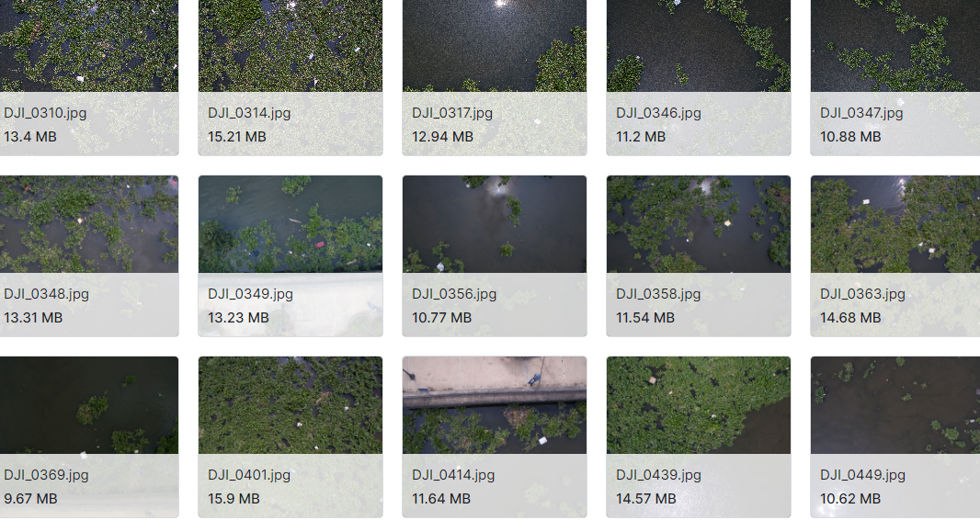The height and width of the screenshot is (532, 980).
Task: Click the 15.21 MB size label
Action: 237,137
